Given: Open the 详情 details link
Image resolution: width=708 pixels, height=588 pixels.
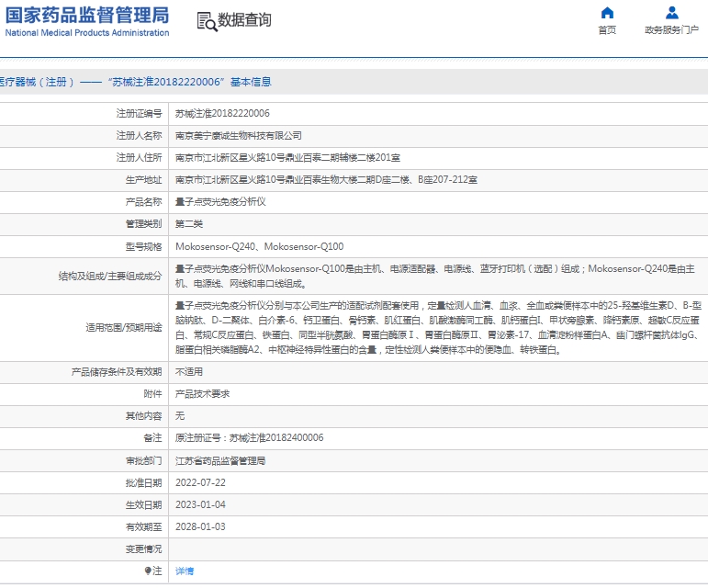Looking at the screenshot, I should pyautogui.click(x=185, y=571).
